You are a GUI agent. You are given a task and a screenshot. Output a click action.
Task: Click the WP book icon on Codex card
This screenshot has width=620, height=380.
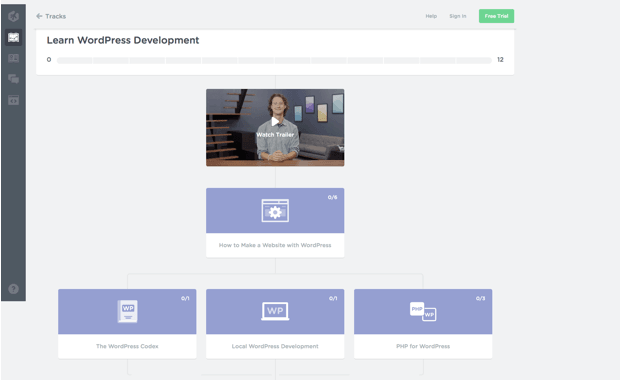[127, 311]
